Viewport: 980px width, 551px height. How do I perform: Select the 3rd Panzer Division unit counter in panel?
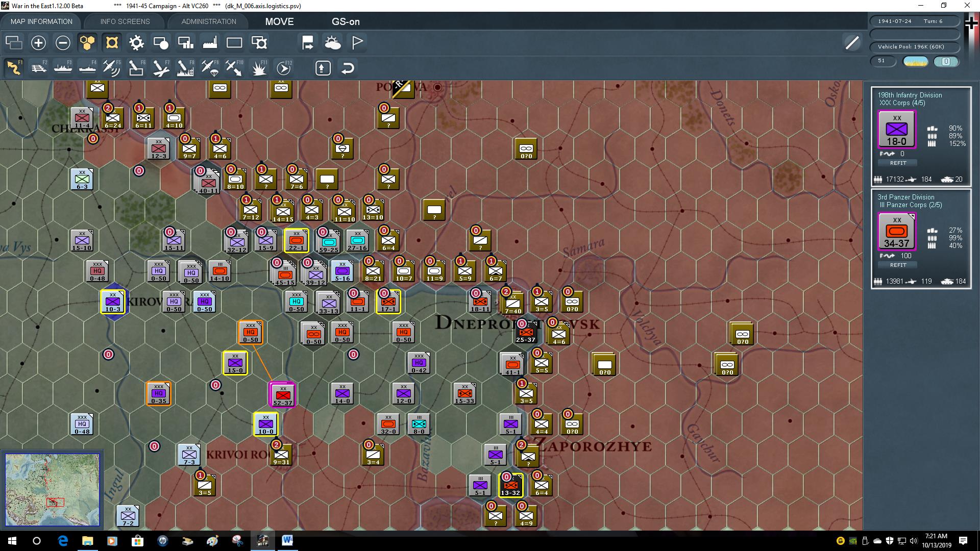tap(897, 232)
